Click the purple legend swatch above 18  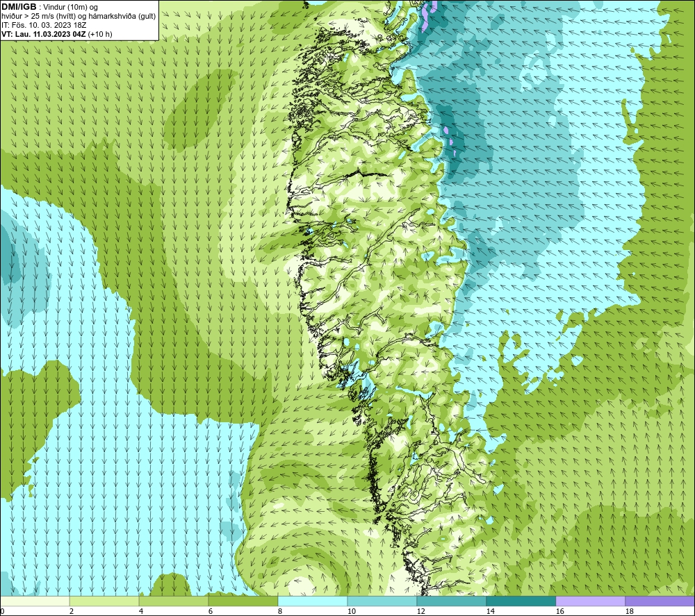point(660,601)
